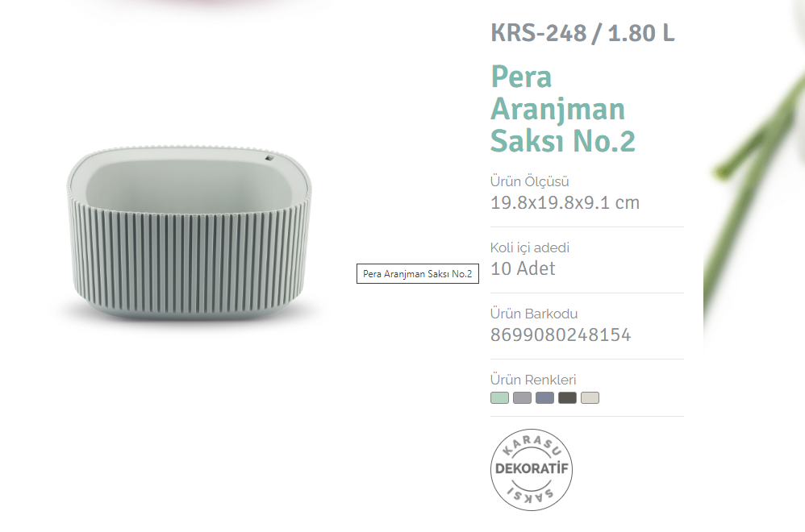Click the Pera Aranjman Saksı No.2 tooltip
Viewport: 805px width, 532px height.
tap(417, 273)
